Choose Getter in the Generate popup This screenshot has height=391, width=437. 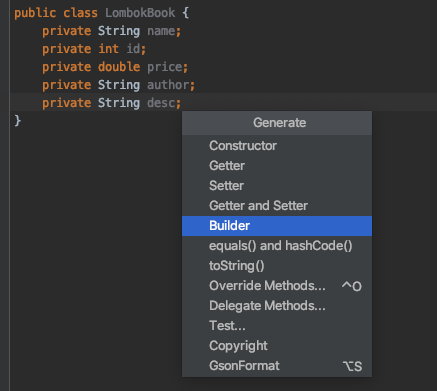click(x=277, y=166)
